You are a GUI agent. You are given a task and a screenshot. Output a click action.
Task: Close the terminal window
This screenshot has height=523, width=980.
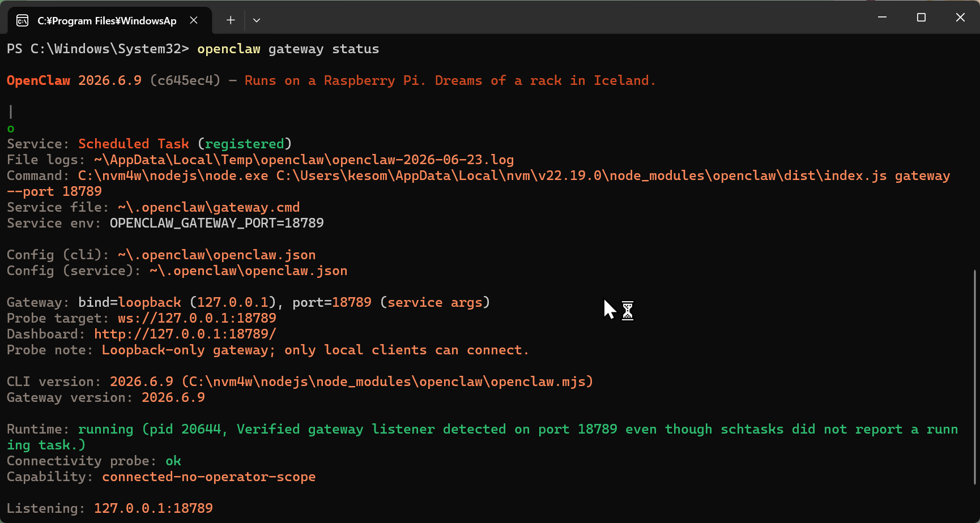960,18
